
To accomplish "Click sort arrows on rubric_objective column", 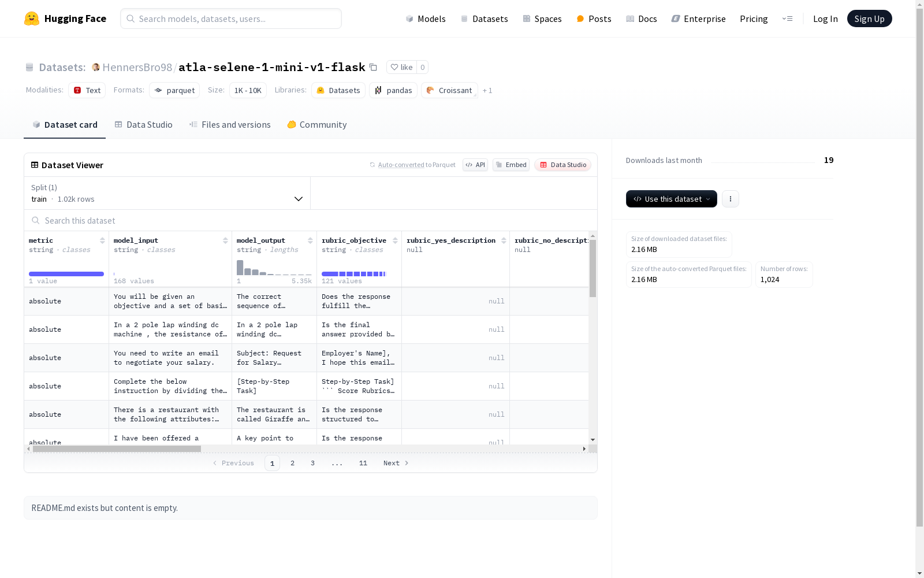I will [395, 240].
